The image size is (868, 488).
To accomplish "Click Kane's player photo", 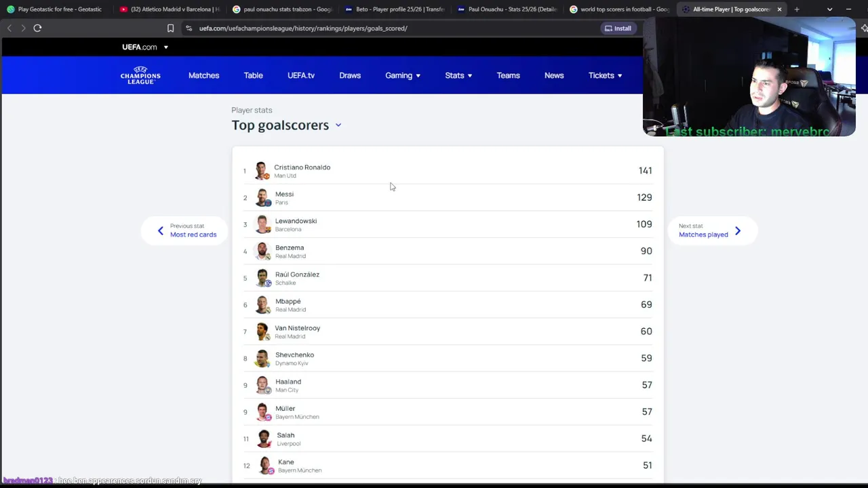I will [x=265, y=466].
